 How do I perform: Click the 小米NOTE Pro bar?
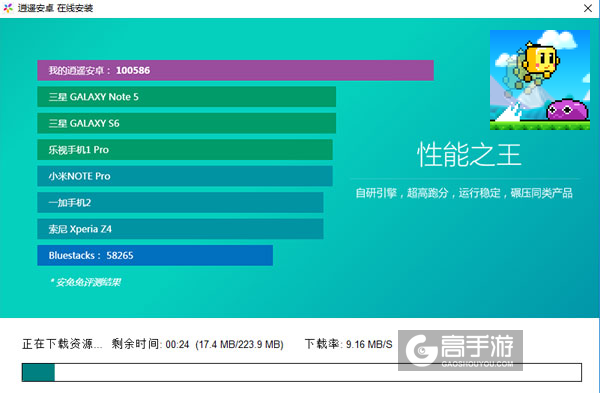(185, 176)
